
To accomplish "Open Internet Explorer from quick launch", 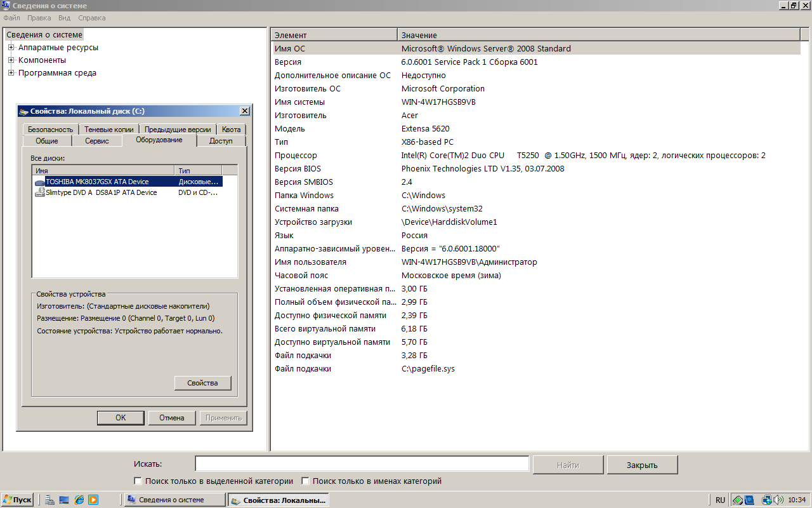I will click(x=79, y=500).
